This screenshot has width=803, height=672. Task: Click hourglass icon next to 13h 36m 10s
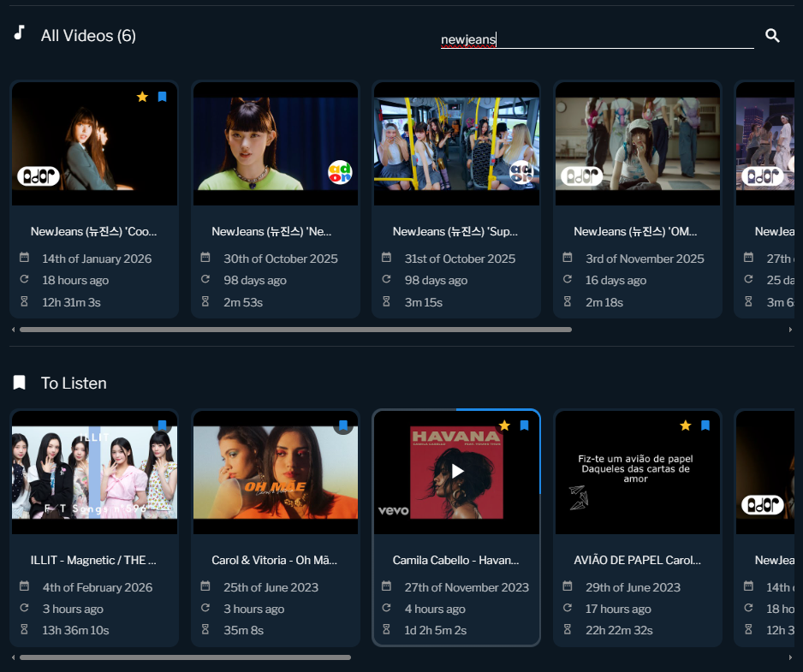coord(24,629)
